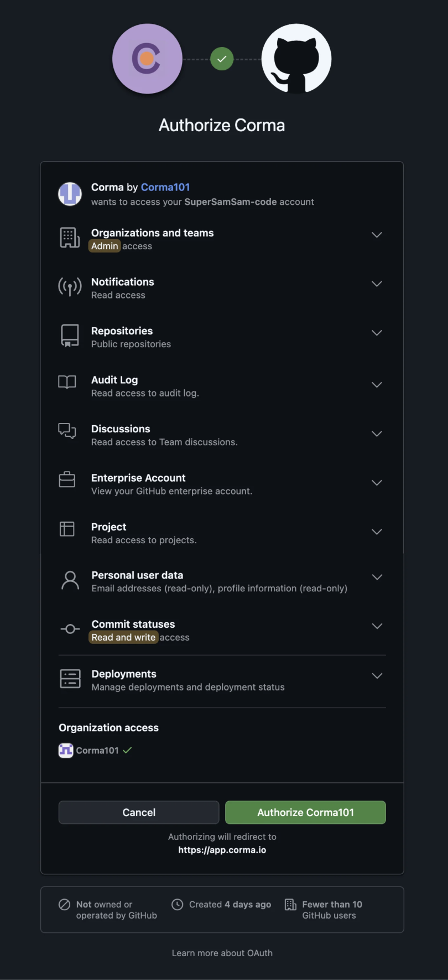The image size is (448, 980).
Task: Click the GitHub Octocat logo
Action: [x=296, y=59]
